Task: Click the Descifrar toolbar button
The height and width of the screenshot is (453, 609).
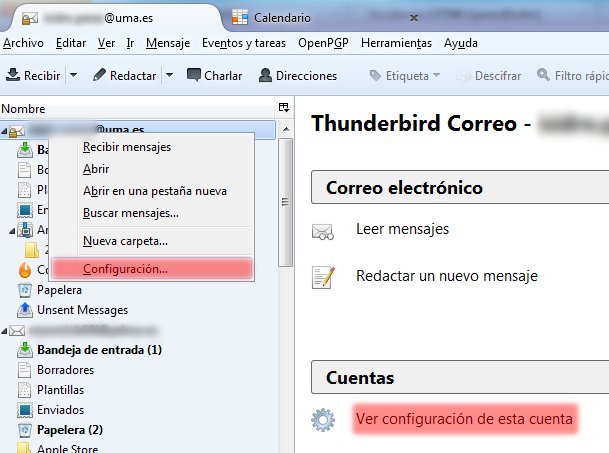Action: tap(489, 75)
